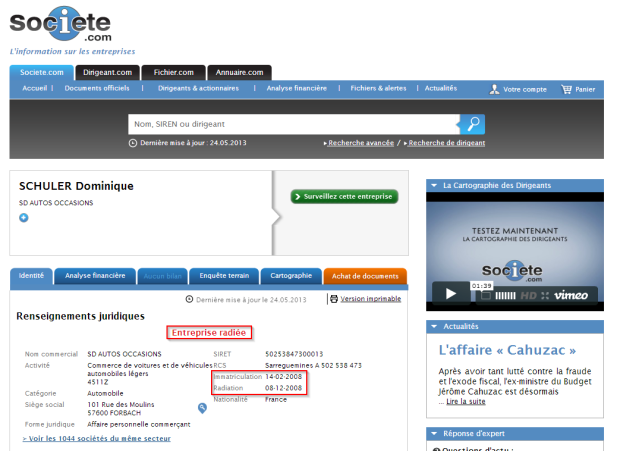Click the Immatriculation date 14-02-2008
This screenshot has height=451, width=620.
(x=283, y=377)
